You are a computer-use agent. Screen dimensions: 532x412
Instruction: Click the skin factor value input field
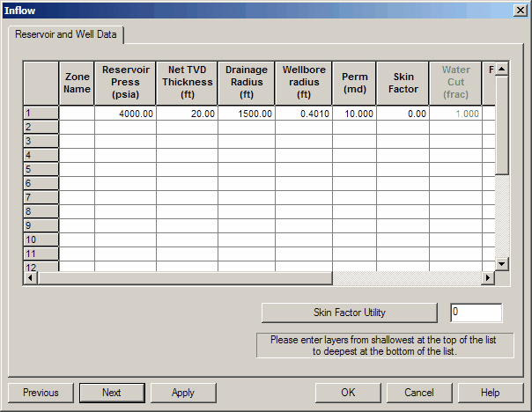476,313
